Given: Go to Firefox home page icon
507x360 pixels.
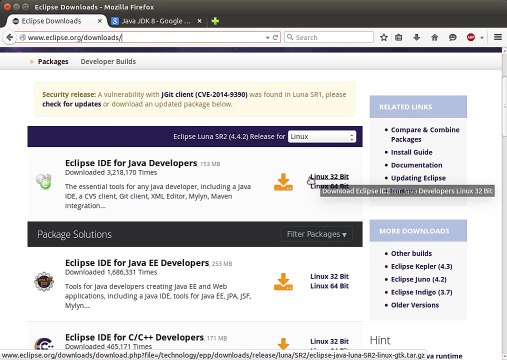Looking at the screenshot, I should [x=434, y=37].
